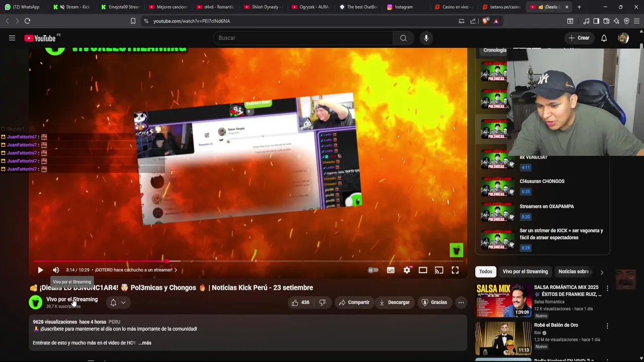Toggle subtitles in the player
Image resolution: width=644 pixels, height=362 pixels.
click(x=390, y=270)
